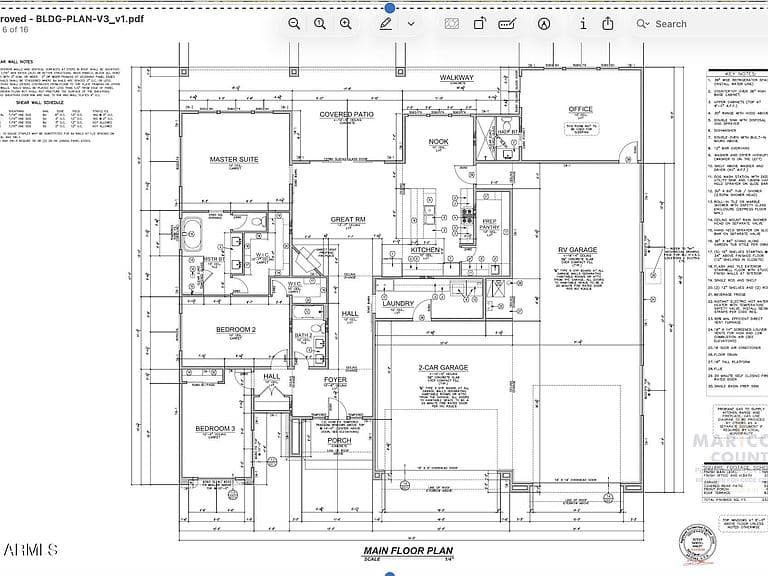768x576 pixels.
Task: Choose the rectangular selection tool
Action: pyautogui.click(x=452, y=24)
